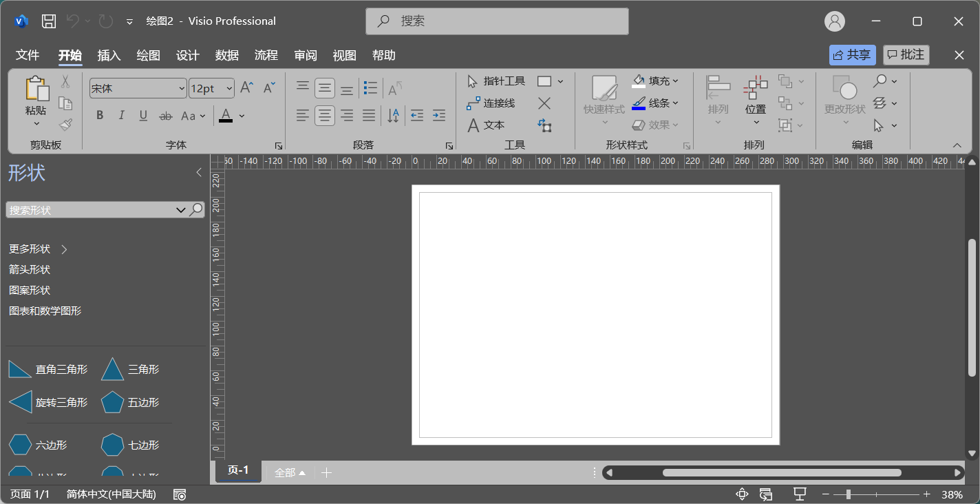Click the Comments (批注) button

point(906,55)
